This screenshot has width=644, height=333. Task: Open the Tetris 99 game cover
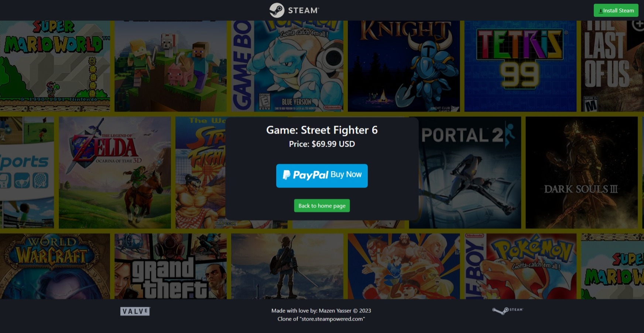521,66
